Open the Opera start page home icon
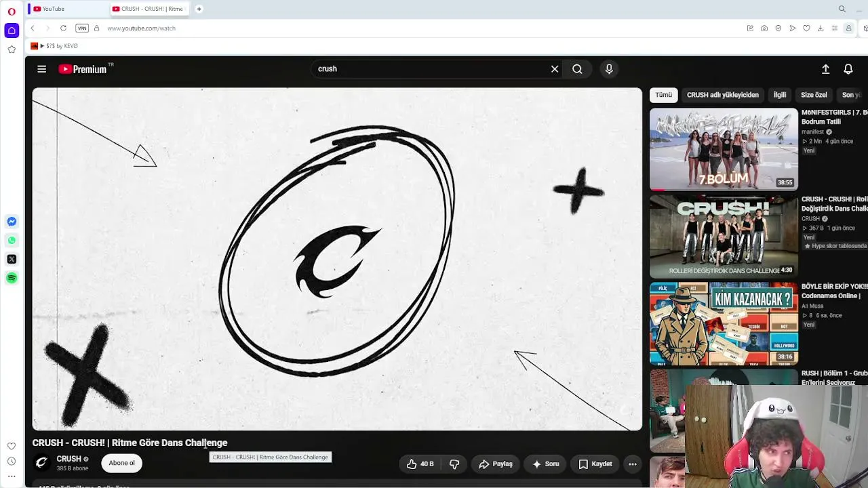The height and width of the screenshot is (488, 868). 12,30
